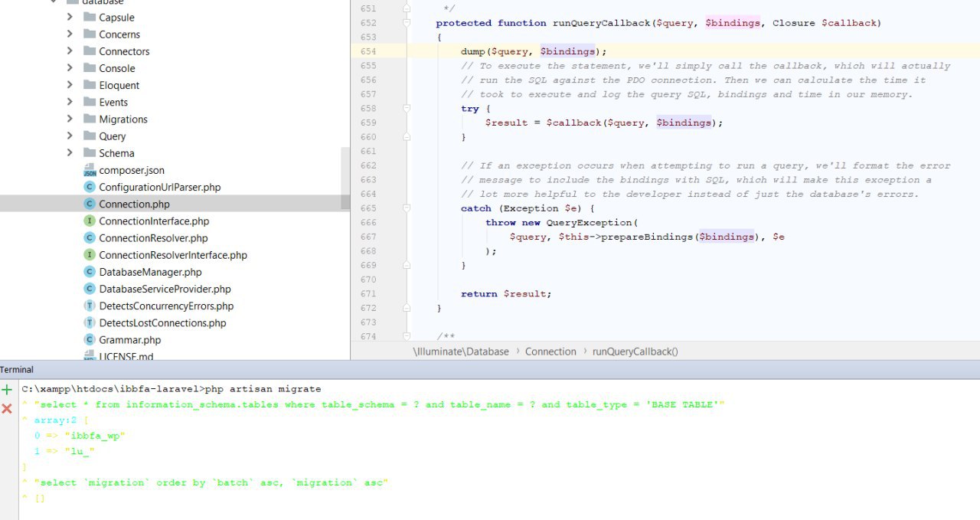Click the return $result; statement
Viewport: 980px width, 520px height.
tap(506, 293)
